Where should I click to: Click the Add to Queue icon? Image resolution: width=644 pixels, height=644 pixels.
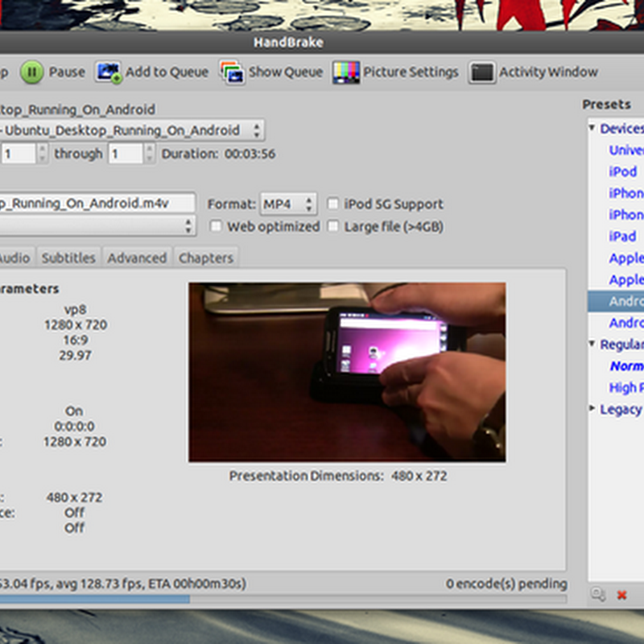click(x=109, y=72)
